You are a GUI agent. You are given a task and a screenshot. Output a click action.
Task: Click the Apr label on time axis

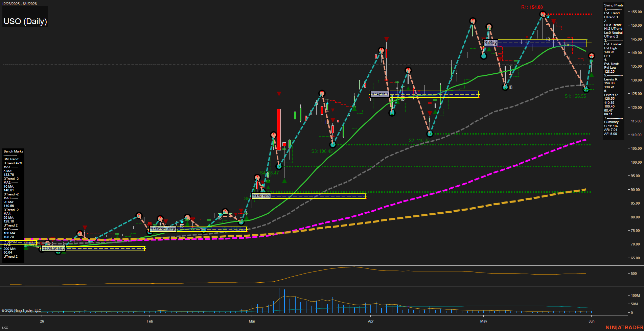pos(371,321)
